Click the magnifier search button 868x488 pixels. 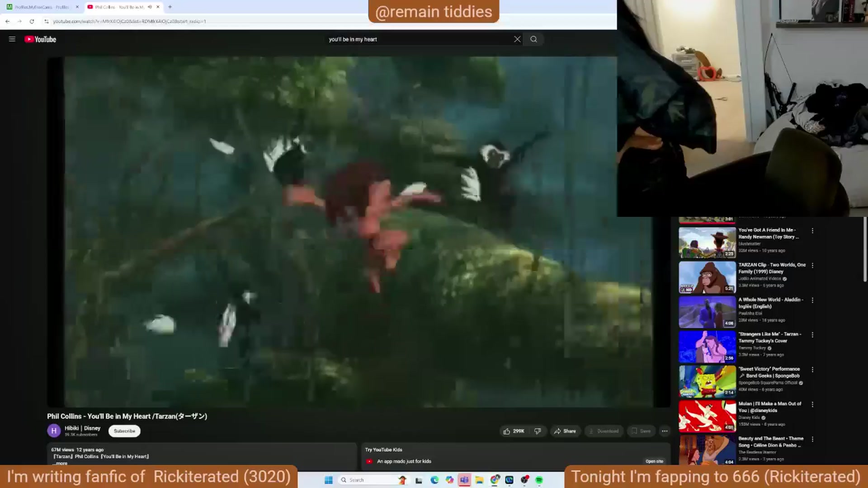click(534, 39)
